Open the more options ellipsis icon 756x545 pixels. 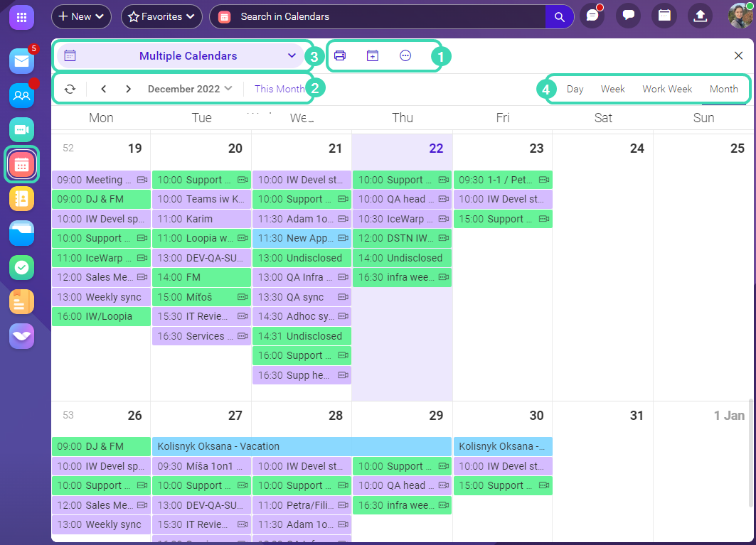coord(405,56)
